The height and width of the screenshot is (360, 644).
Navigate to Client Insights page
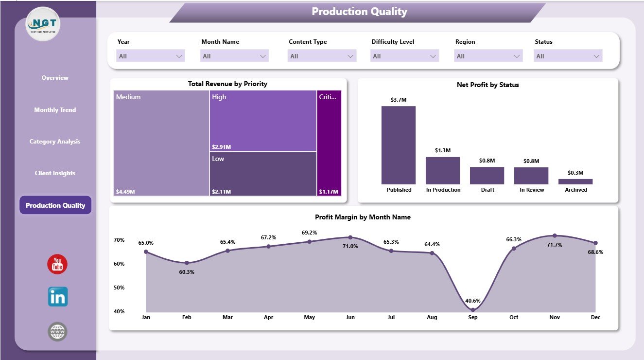point(55,173)
